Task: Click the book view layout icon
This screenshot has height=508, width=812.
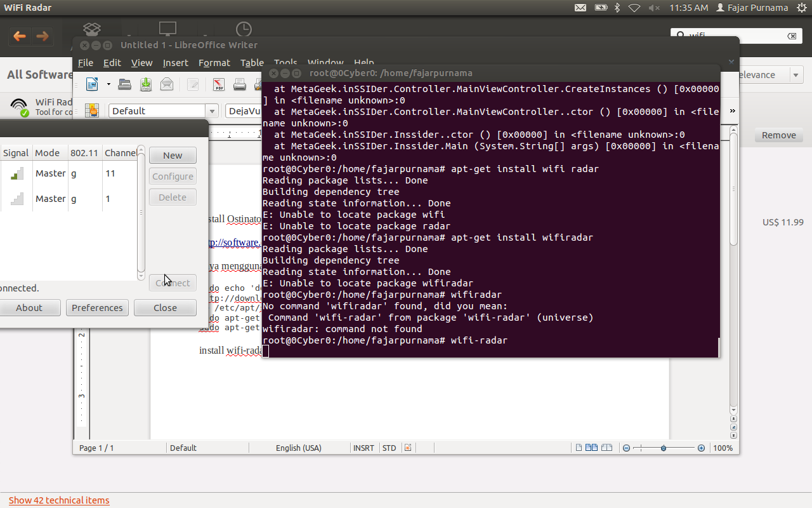Action: pos(606,448)
